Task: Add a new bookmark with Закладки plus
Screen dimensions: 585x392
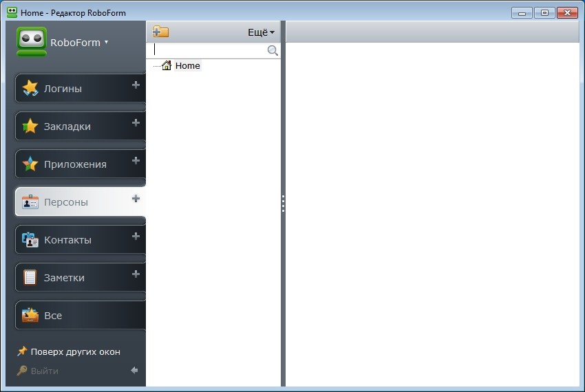Action: [x=136, y=122]
